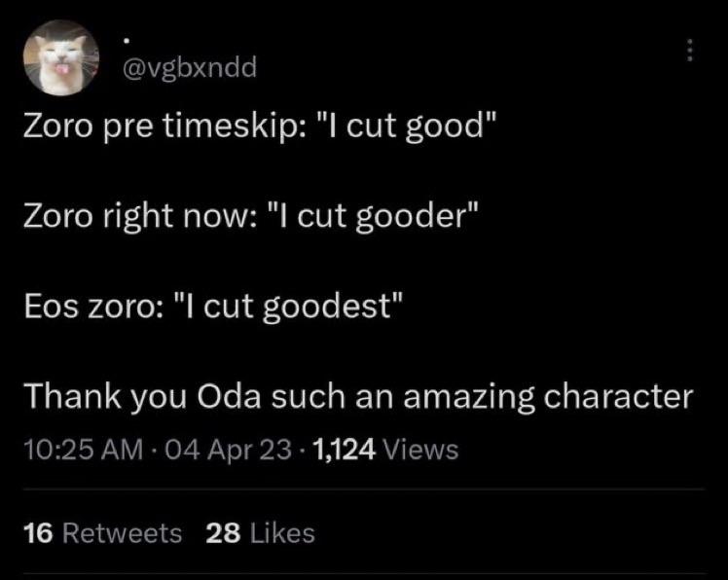Click 'amazing character' text

coord(548,398)
